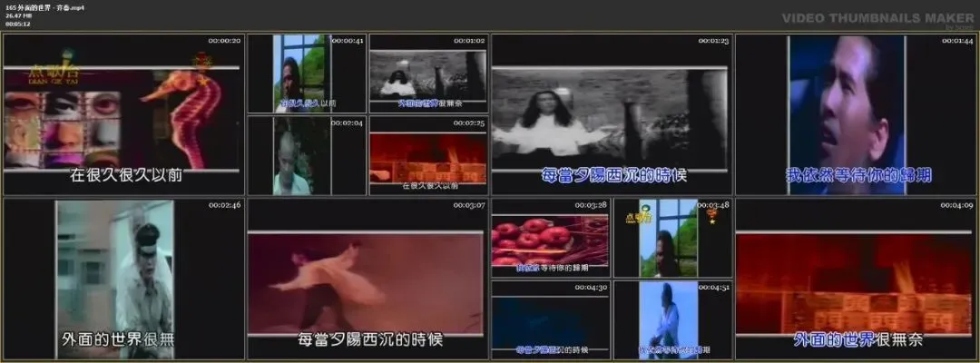This screenshot has height=363, width=980.
Task: Click the timestamp label '00:03:48'
Action: 714,205
